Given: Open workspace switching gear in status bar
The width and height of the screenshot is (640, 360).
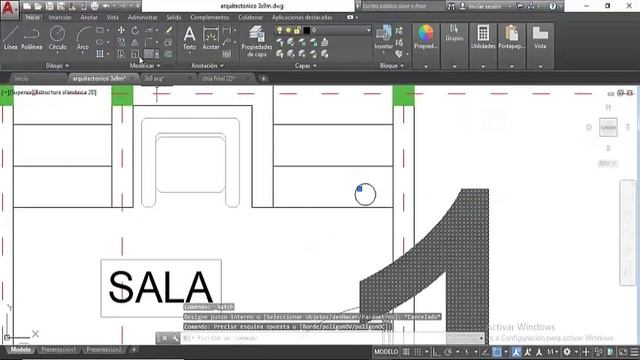Looking at the screenshot, I should [x=567, y=352].
